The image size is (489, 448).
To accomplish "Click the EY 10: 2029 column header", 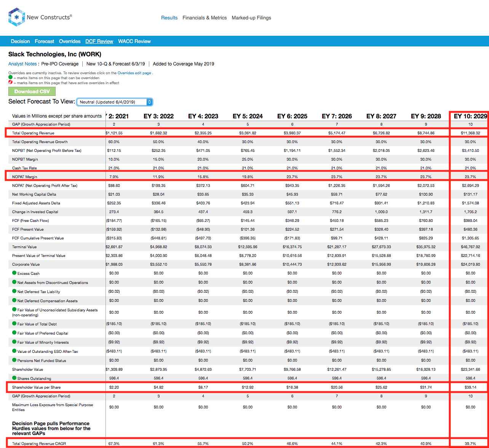I will tap(470, 116).
